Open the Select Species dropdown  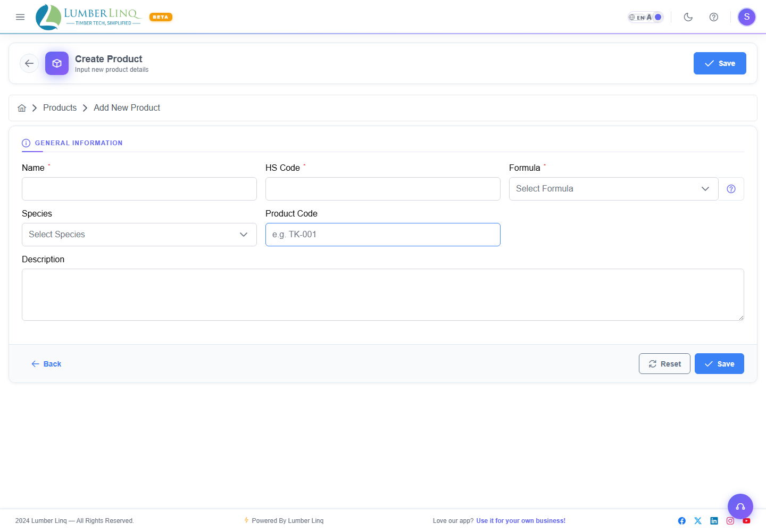[x=139, y=235]
